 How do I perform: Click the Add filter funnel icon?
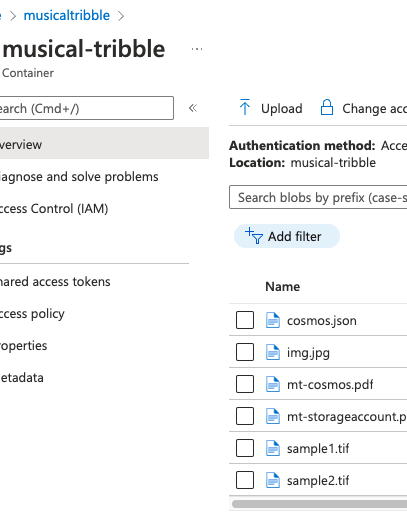(x=253, y=235)
